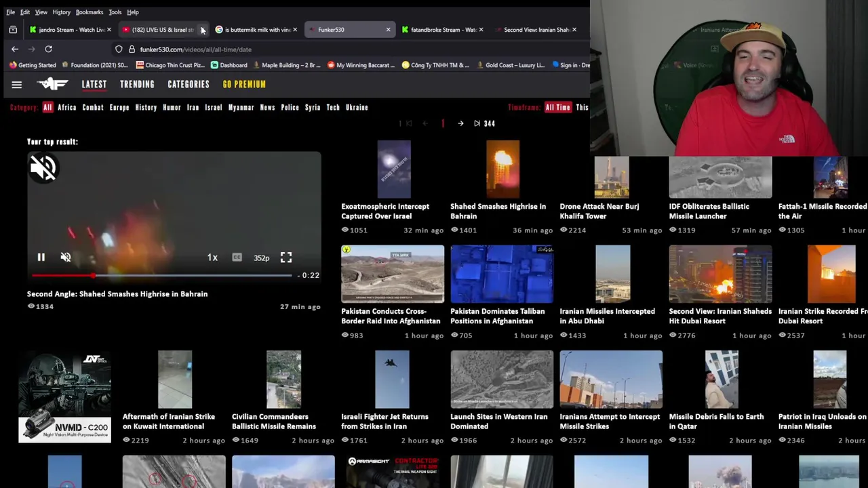Open IDF Obliterates Ballistic Missile Launcher thumbnail

(720, 178)
